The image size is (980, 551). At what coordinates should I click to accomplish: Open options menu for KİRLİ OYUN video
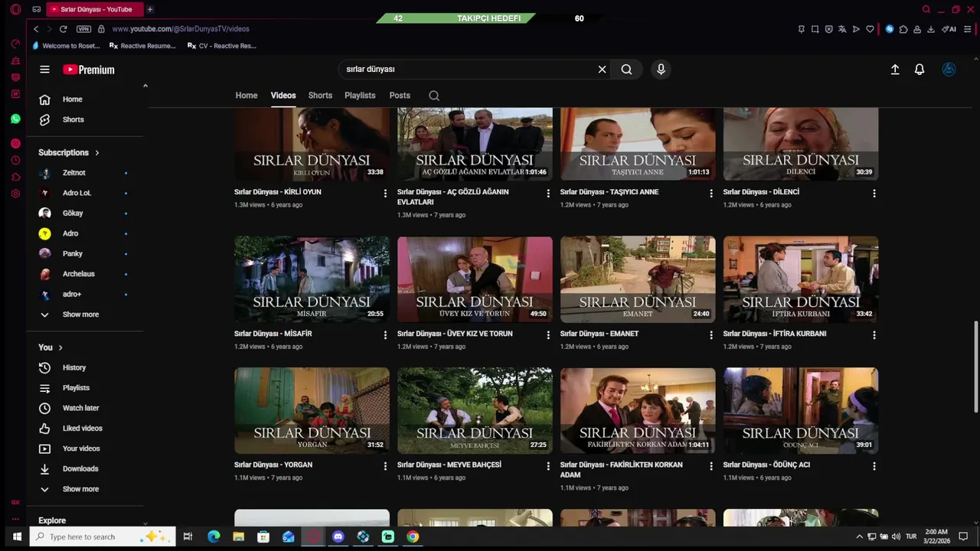tap(385, 194)
